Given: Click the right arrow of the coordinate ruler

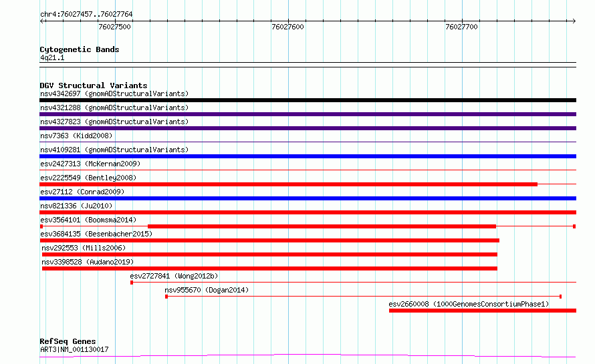Looking at the screenshot, I should [x=574, y=21].
